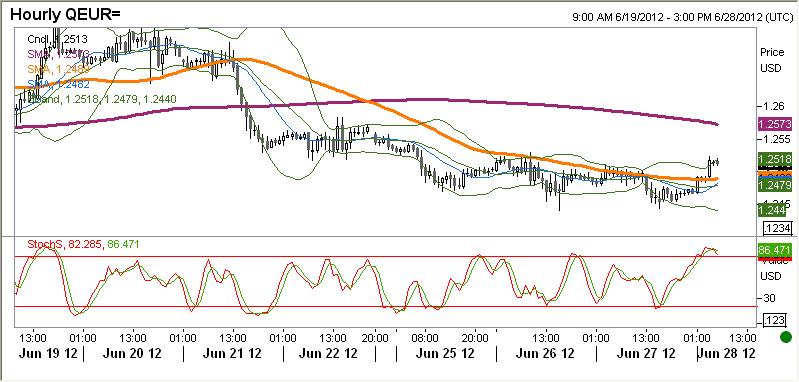Select the purple 1.2573 SMA price tag
This screenshot has width=799, height=382.
[x=774, y=124]
